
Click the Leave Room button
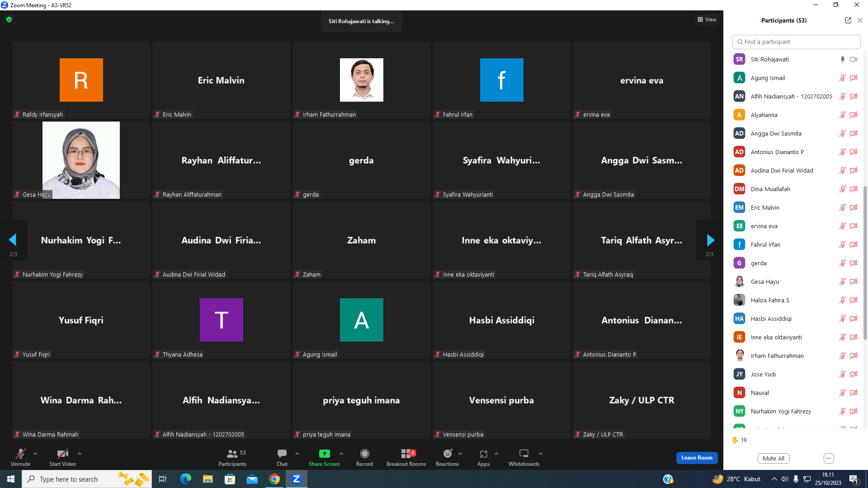tap(697, 458)
